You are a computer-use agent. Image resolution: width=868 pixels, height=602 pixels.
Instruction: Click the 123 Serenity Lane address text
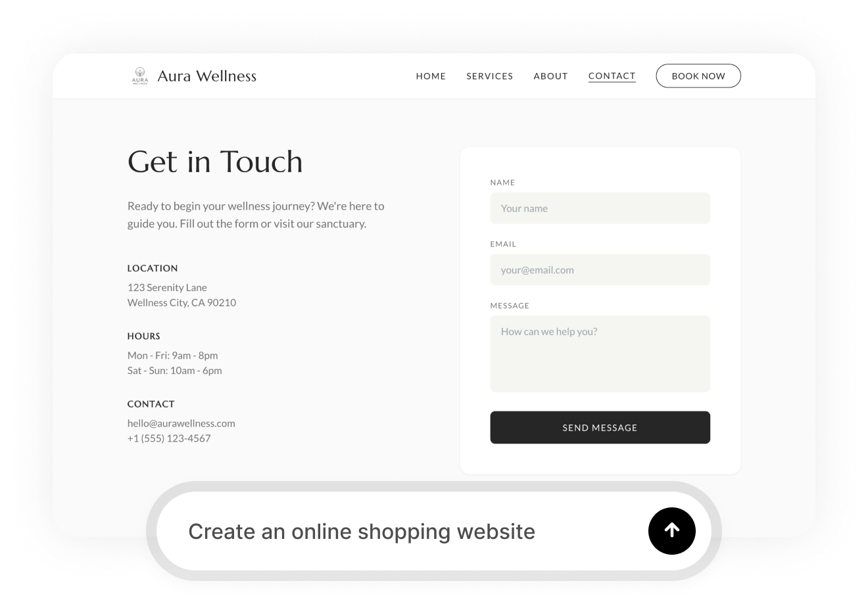coord(167,287)
